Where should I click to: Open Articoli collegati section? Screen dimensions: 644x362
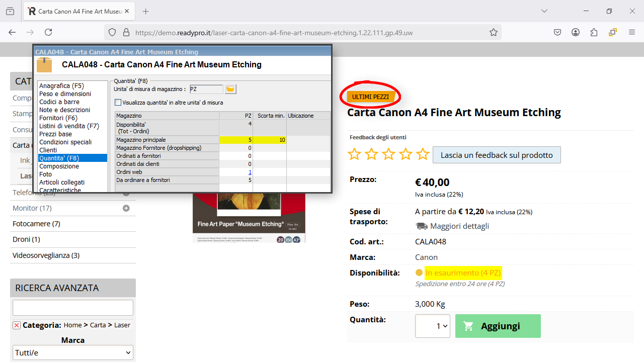click(x=62, y=183)
